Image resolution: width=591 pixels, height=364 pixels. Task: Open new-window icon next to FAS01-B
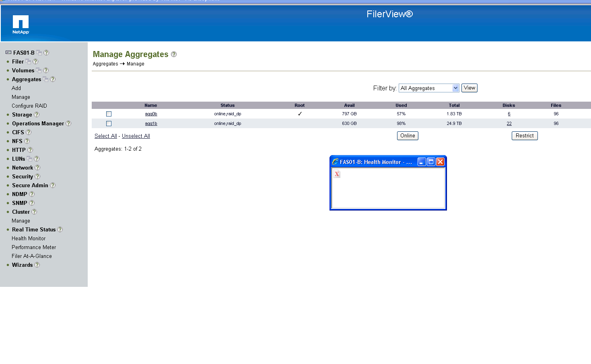(39, 53)
